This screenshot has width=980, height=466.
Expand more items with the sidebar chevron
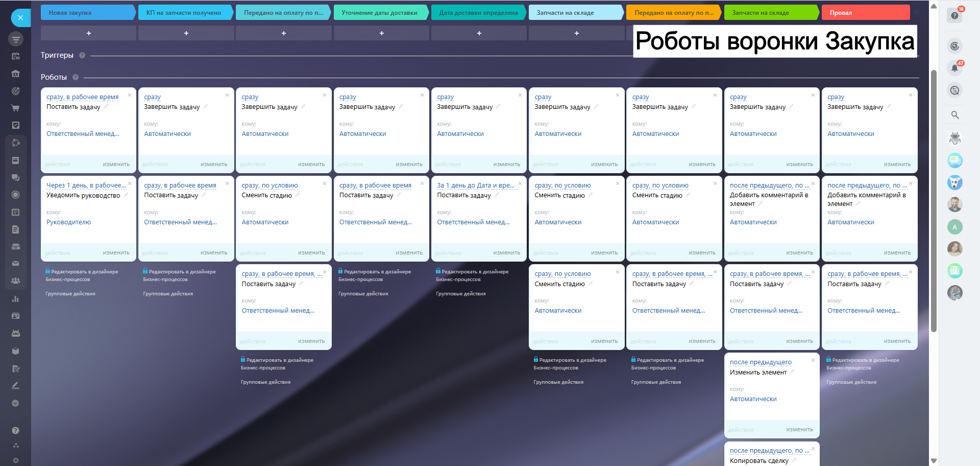click(x=16, y=403)
